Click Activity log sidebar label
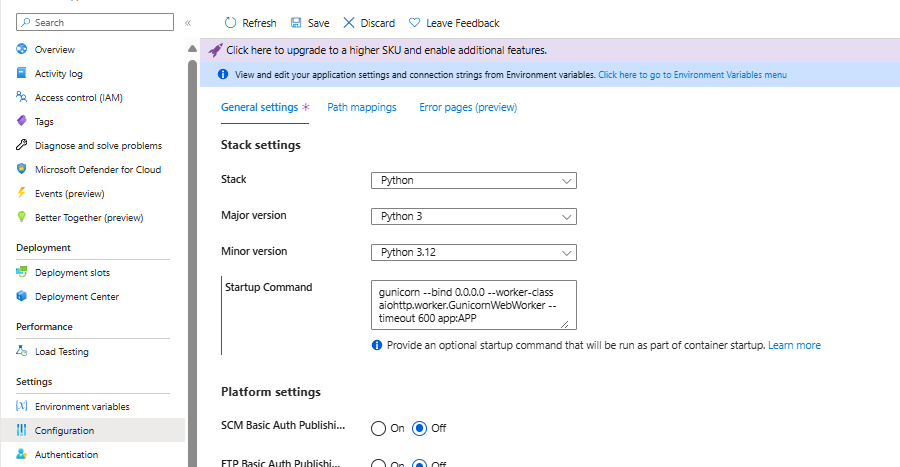 coord(59,73)
